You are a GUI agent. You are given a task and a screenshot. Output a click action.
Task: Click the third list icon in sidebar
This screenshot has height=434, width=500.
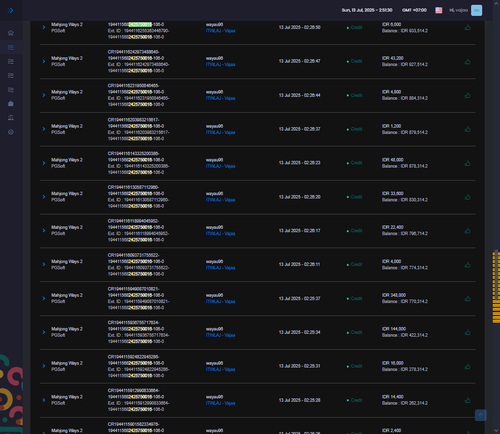(x=11, y=76)
